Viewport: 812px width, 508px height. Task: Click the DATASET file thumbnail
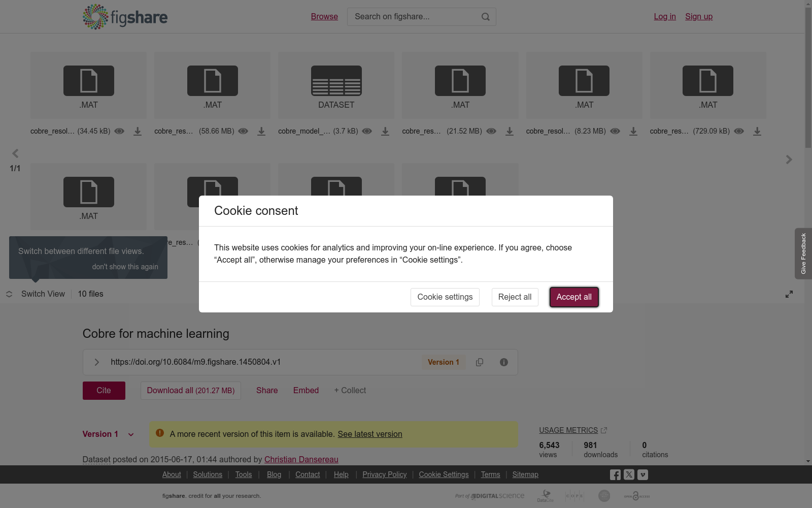coord(336,85)
